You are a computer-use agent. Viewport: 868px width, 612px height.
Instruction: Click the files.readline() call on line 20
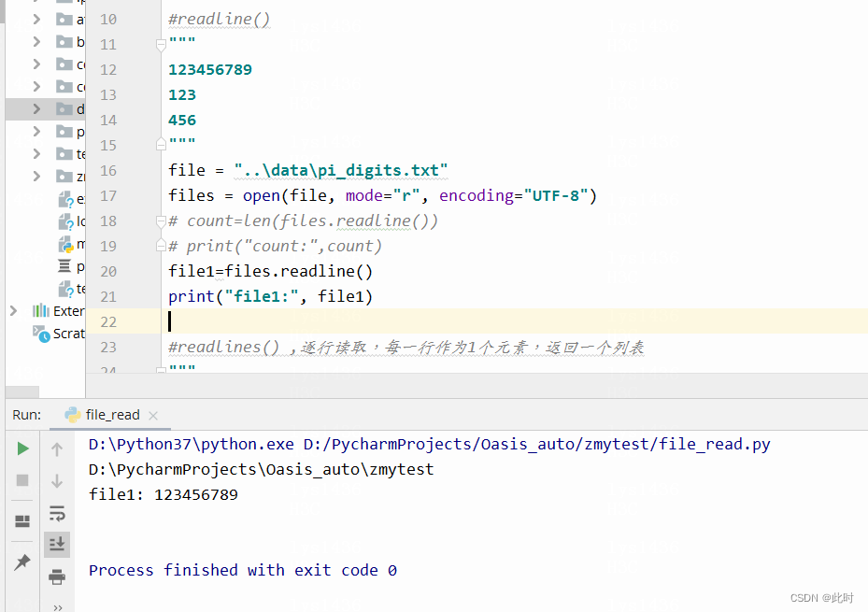298,271
